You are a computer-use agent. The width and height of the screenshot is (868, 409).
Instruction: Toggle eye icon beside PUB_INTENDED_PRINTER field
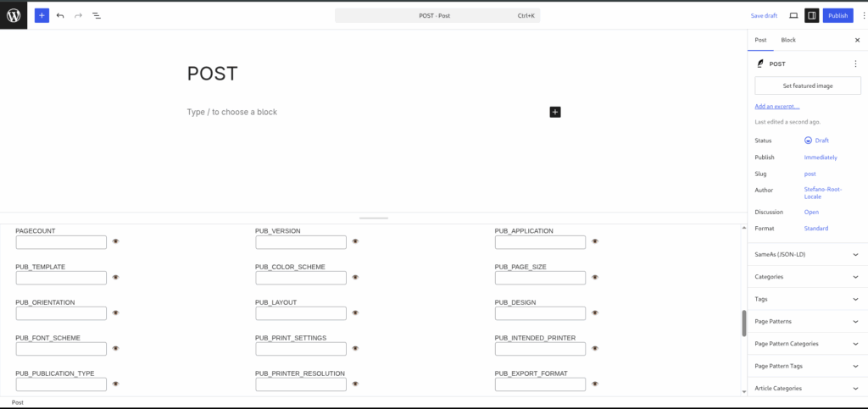click(595, 348)
